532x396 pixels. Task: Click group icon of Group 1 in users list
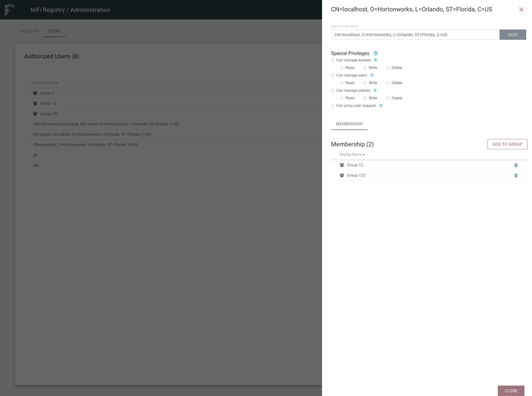pos(35,93)
